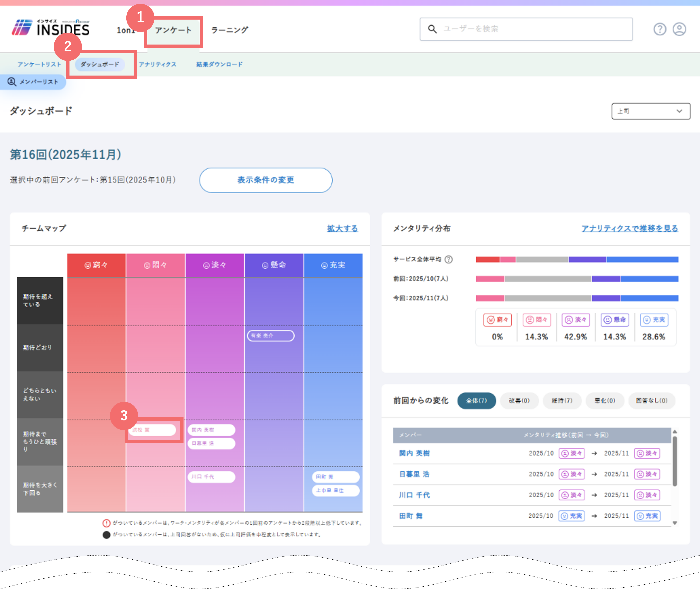Click the red exclamation warning icon in the legend
The height and width of the screenshot is (589, 700).
point(107,523)
